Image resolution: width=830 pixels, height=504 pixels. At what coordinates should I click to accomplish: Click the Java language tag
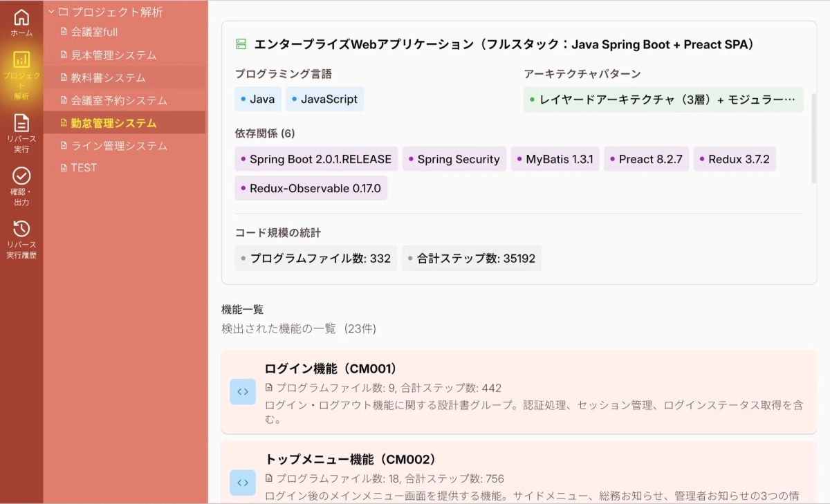coord(257,99)
